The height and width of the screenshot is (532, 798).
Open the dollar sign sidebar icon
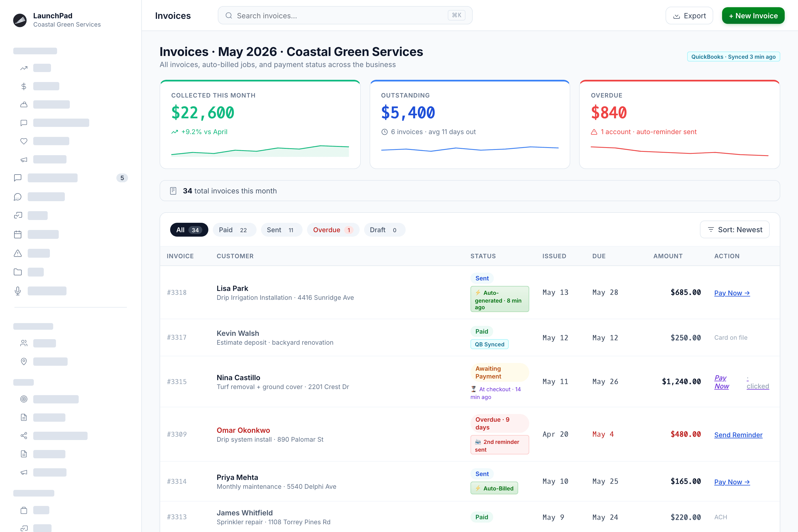click(x=24, y=86)
